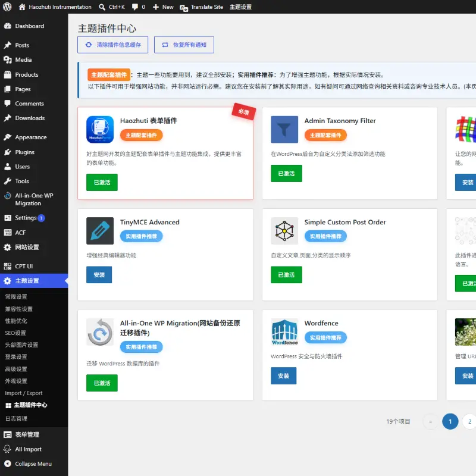Click the Admin Taxonomy Filter funnel icon
This screenshot has width=476, height=476.
(x=284, y=130)
